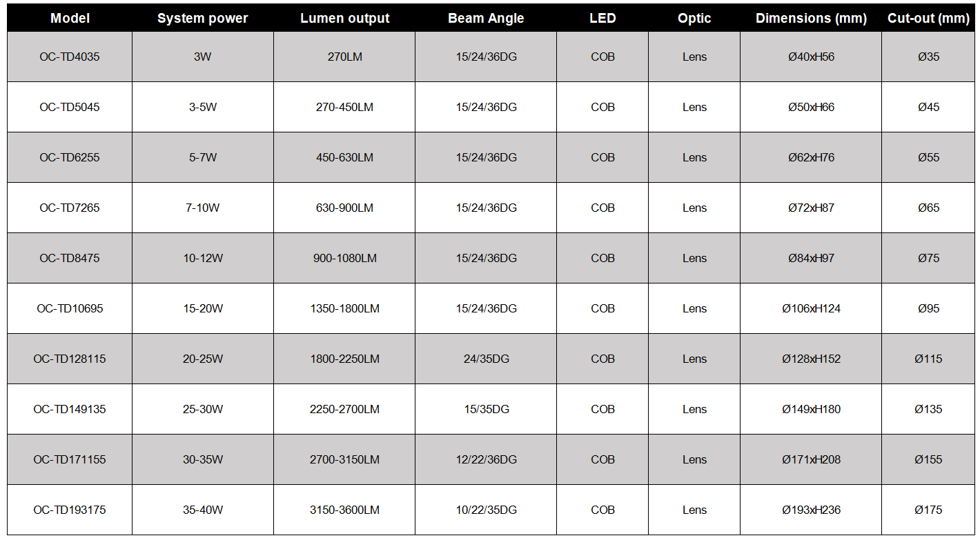Image resolution: width=980 pixels, height=538 pixels.
Task: Click the OC-TD193175 model name
Action: 70,510
